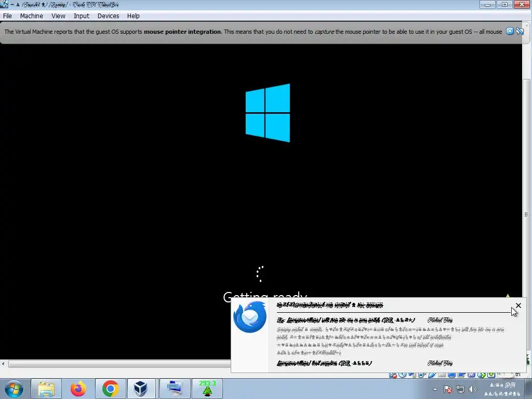Click the Thunderbird logo in mail popup
532x399 pixels.
pos(250,317)
